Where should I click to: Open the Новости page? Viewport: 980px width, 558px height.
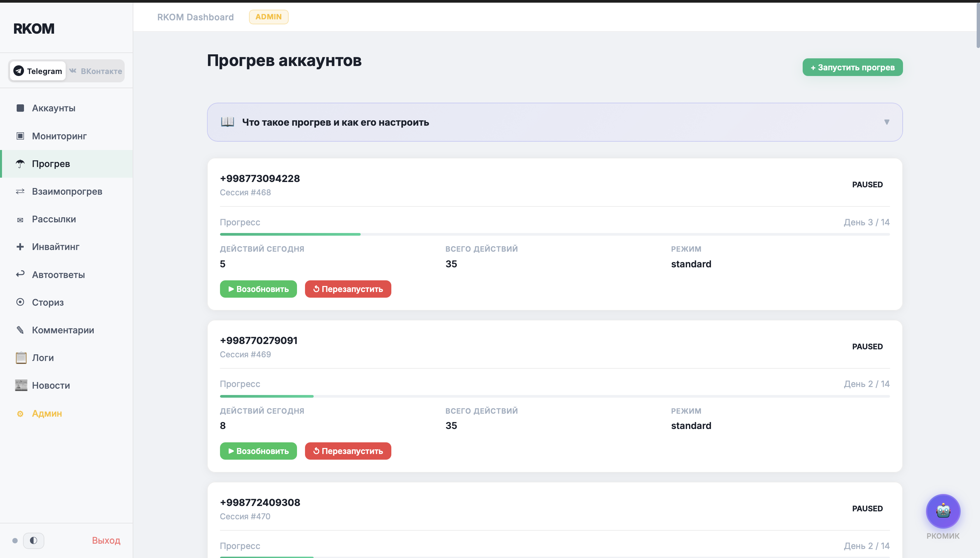(67, 385)
